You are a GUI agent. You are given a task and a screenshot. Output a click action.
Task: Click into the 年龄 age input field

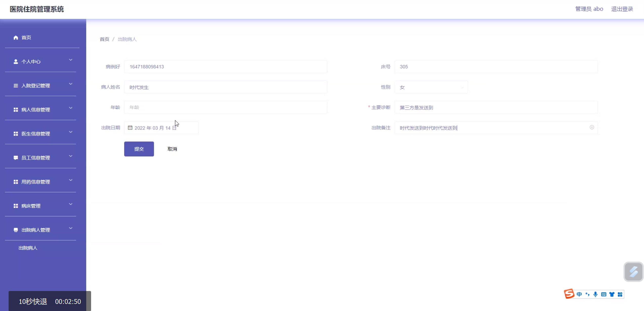coord(225,107)
